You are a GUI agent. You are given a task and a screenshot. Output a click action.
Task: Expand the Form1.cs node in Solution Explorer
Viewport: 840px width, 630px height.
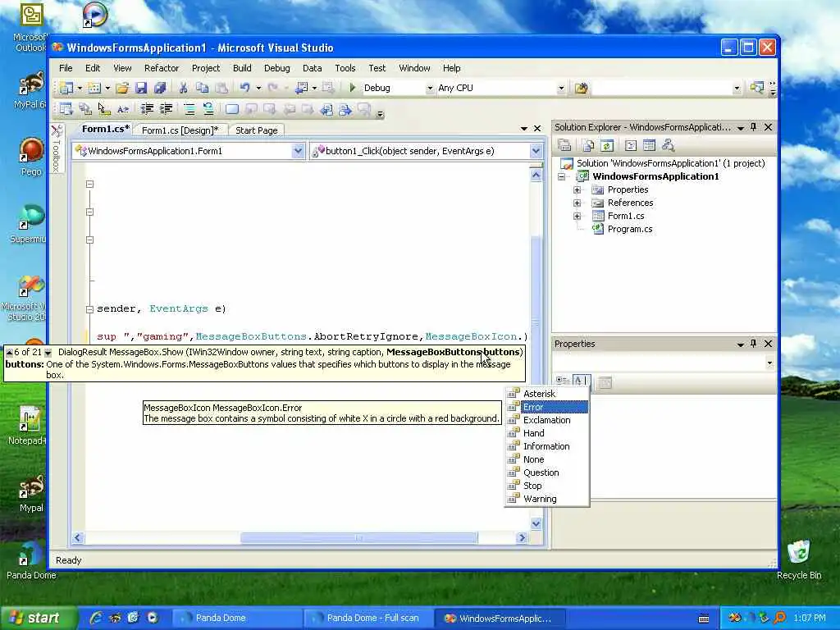[577, 216]
